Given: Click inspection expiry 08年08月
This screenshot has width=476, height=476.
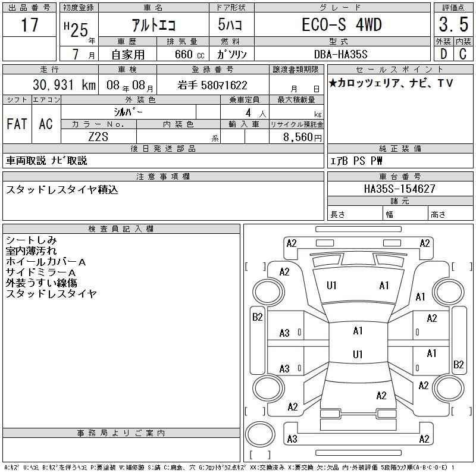Looking at the screenshot, I should click(x=130, y=86).
